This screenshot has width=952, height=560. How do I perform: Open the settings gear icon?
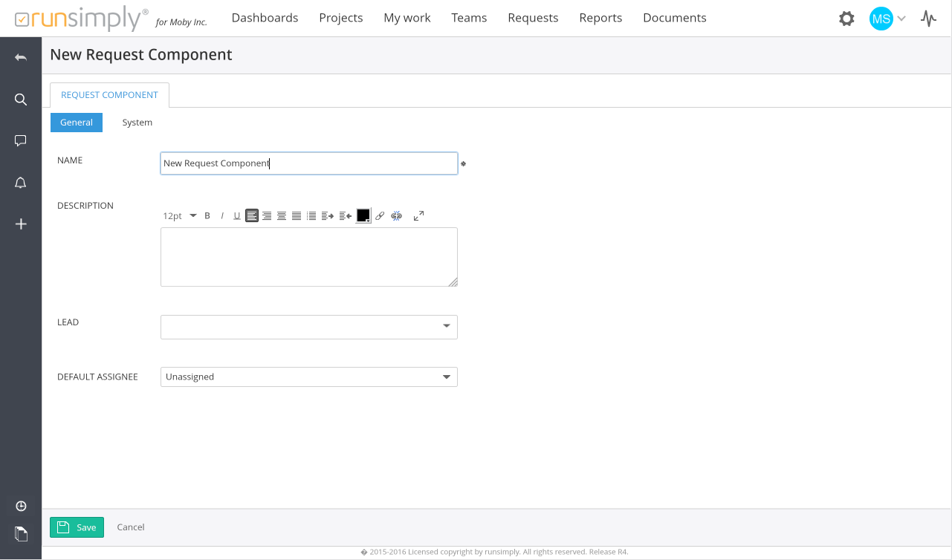[846, 19]
